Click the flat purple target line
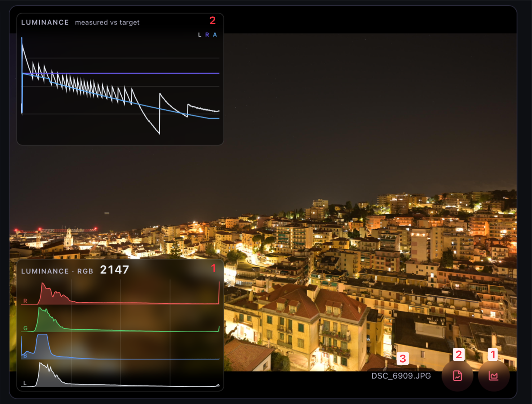This screenshot has width=532, height=404. (144, 73)
